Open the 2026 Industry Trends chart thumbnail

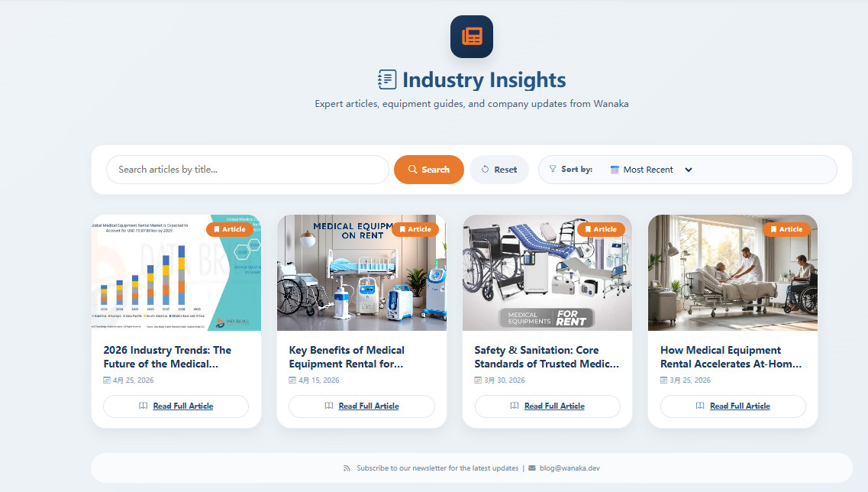pos(176,273)
